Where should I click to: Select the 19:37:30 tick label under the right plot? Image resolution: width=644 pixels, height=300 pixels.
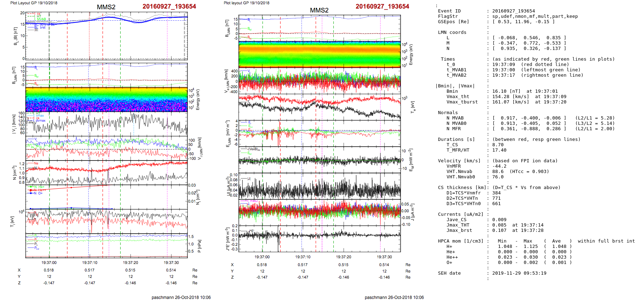(384, 257)
